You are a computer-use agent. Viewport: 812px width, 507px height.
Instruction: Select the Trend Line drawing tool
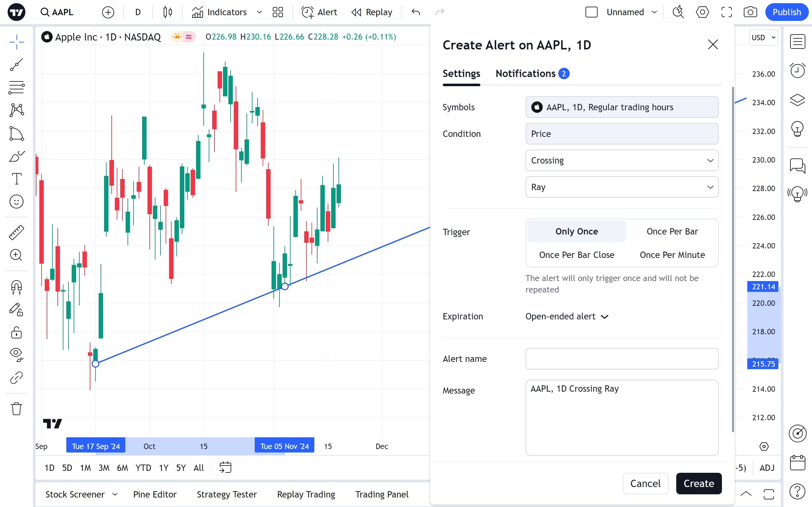16,65
